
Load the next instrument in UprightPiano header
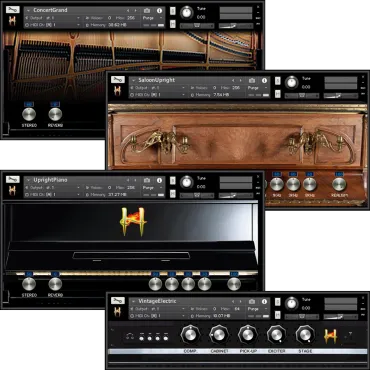tap(135, 180)
